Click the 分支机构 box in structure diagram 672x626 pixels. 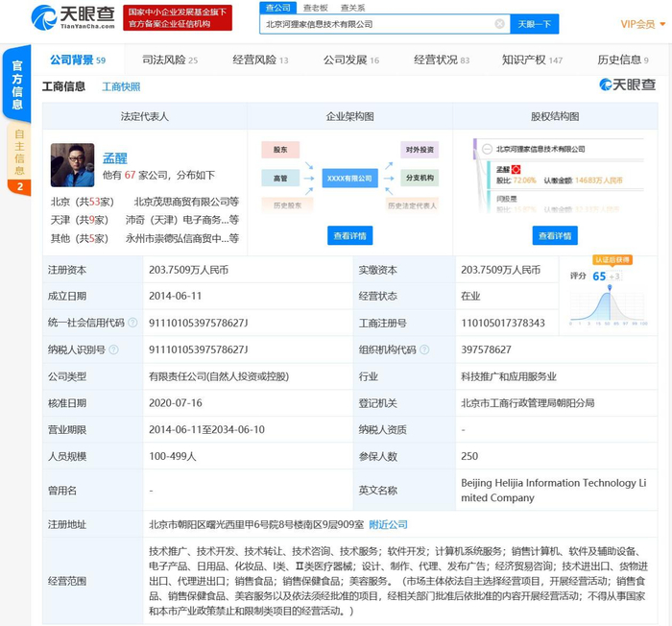[x=420, y=178]
